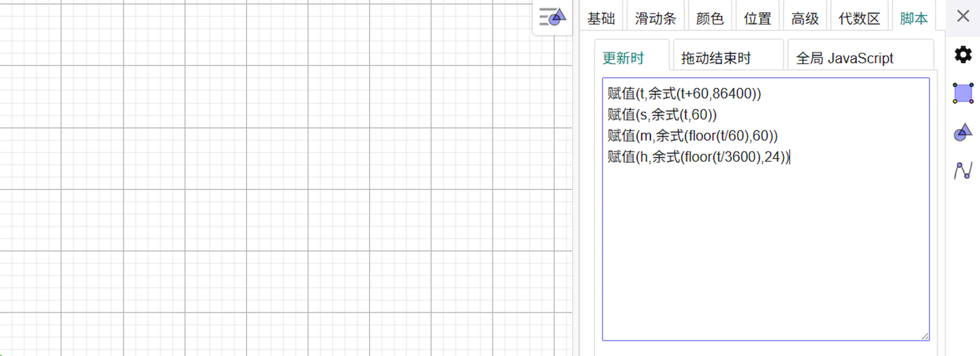Open the 全局 JavaScript tab
980x356 pixels.
tap(844, 58)
